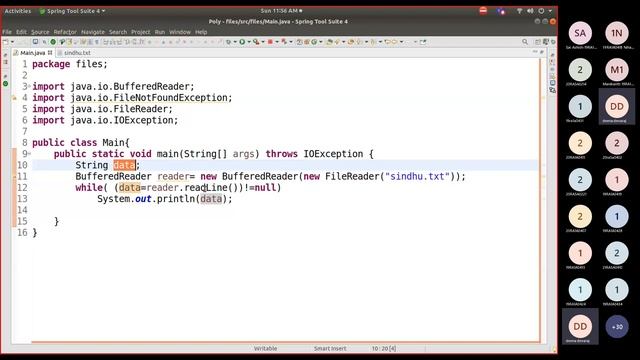The width and height of the screenshot is (640, 360).
Task: Click the red Stop toolbar icon
Action: [x=270, y=42]
